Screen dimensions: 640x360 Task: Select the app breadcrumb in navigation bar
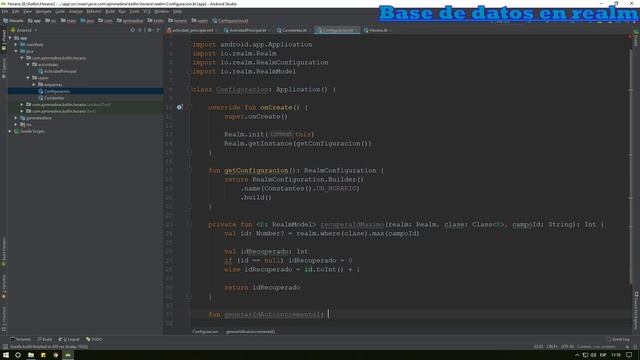[x=35, y=20]
